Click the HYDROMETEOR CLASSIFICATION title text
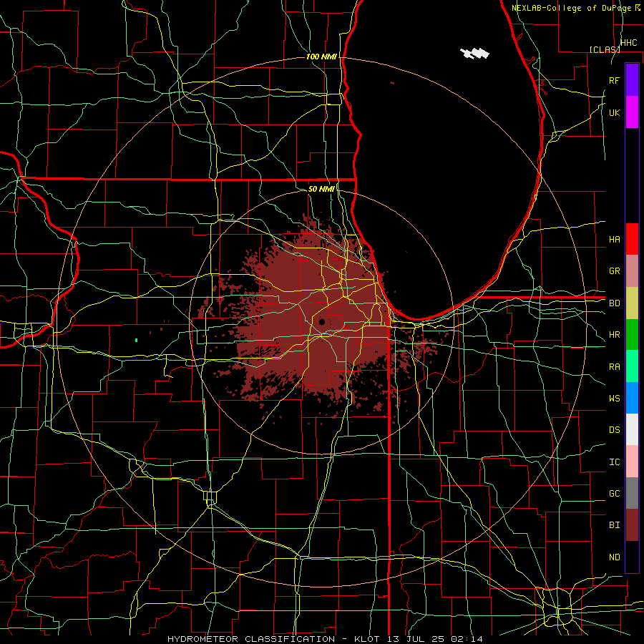The image size is (644, 644). tap(251, 639)
